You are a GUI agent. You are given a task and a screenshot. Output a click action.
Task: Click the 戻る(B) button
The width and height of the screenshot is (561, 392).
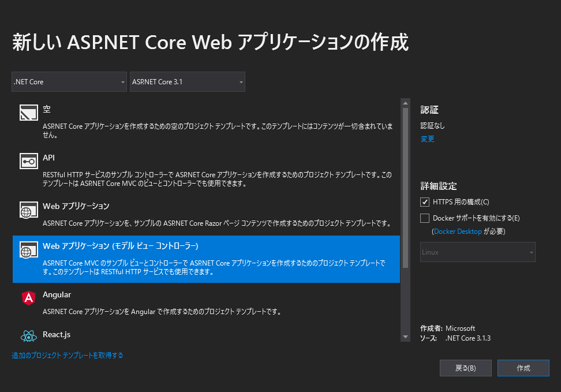point(465,368)
